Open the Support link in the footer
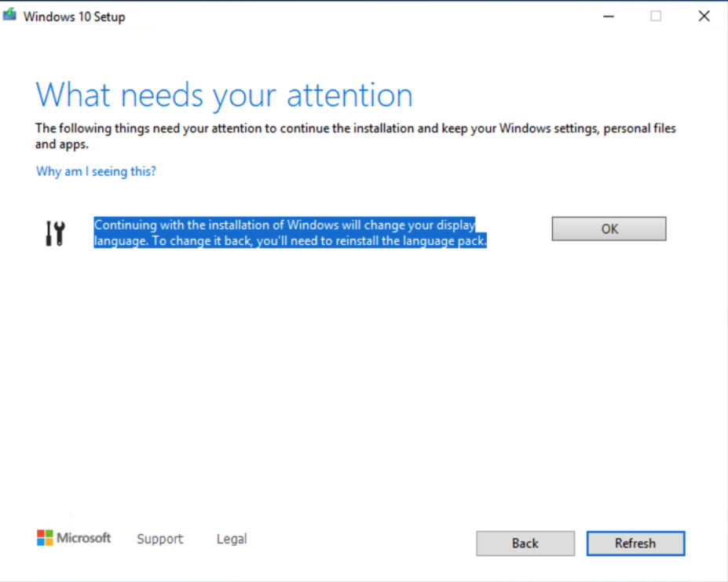 [x=159, y=539]
